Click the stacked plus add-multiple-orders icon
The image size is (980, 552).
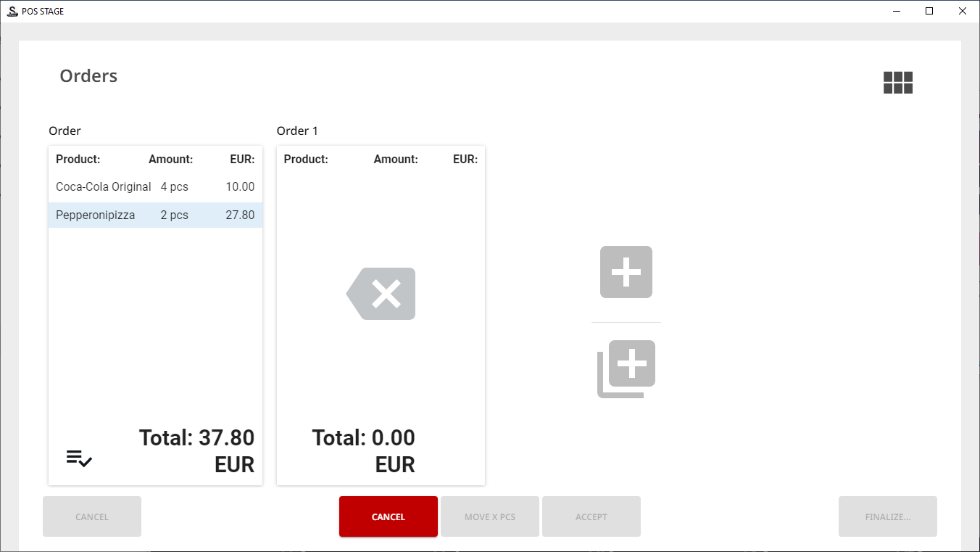coord(626,368)
